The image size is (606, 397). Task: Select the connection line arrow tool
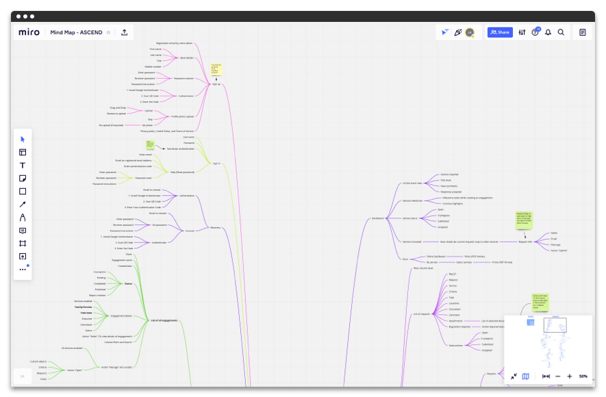click(22, 204)
